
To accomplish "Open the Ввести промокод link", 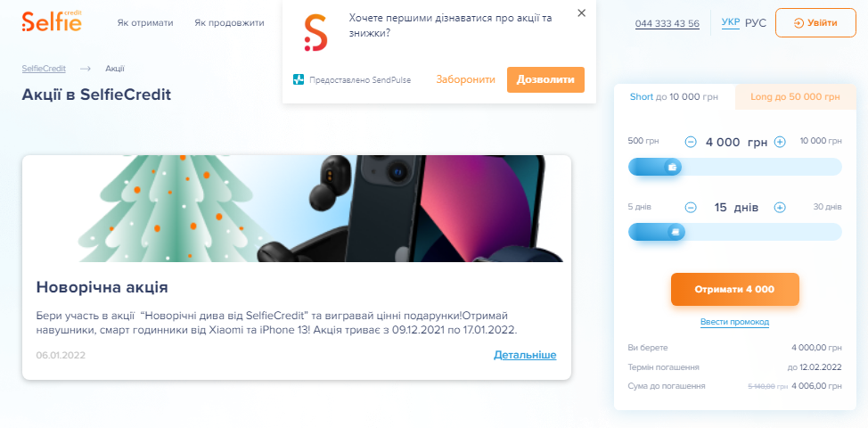I will coord(734,322).
